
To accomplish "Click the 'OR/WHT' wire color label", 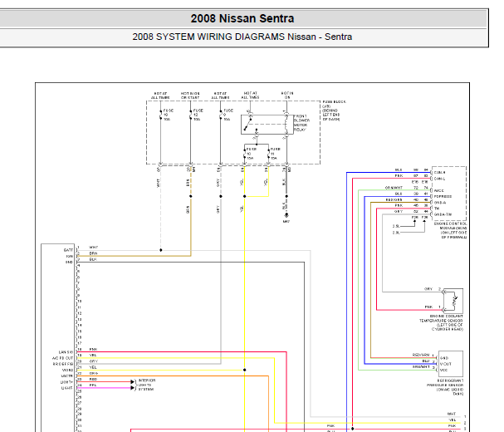I will point(394,188).
